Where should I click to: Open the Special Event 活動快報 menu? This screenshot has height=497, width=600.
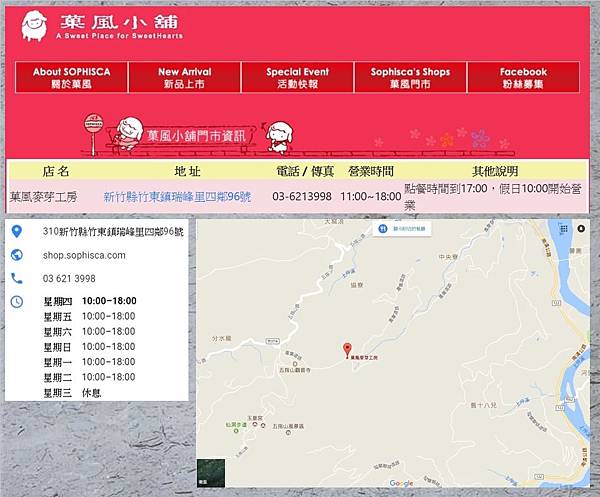click(297, 77)
